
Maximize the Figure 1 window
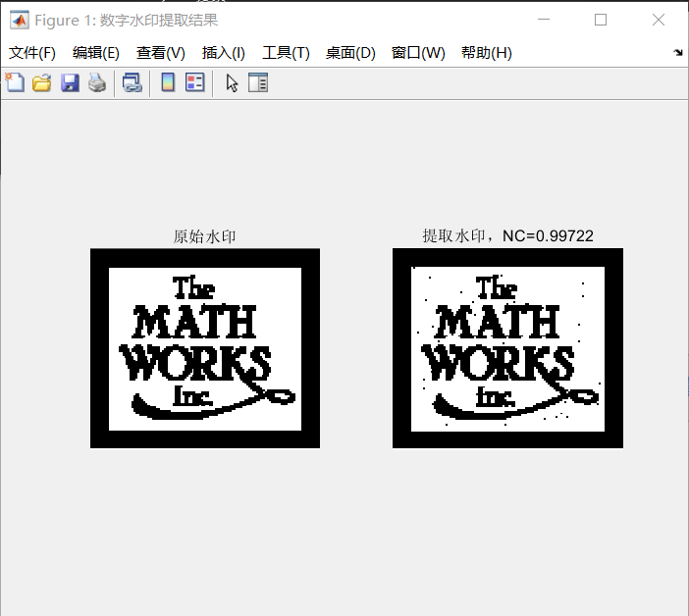pyautogui.click(x=601, y=20)
